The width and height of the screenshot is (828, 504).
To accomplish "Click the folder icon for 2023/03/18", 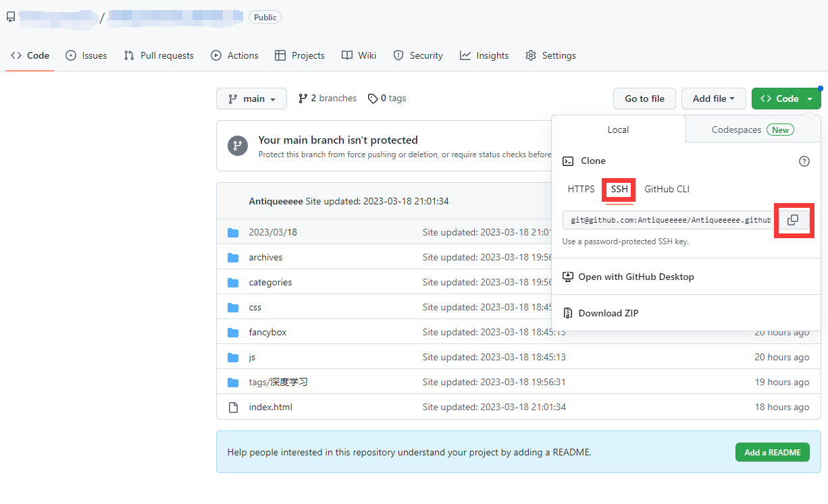I will coord(233,233).
